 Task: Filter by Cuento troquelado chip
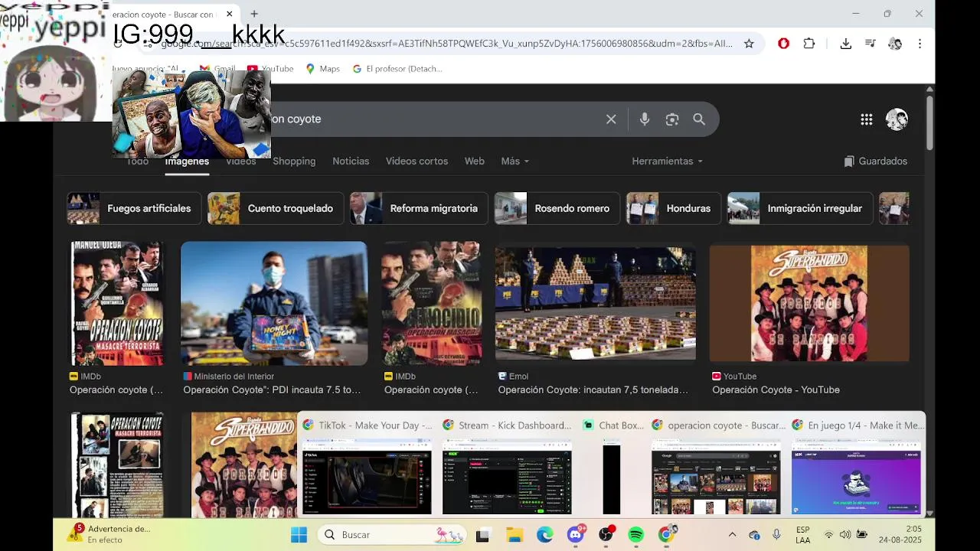pos(276,208)
